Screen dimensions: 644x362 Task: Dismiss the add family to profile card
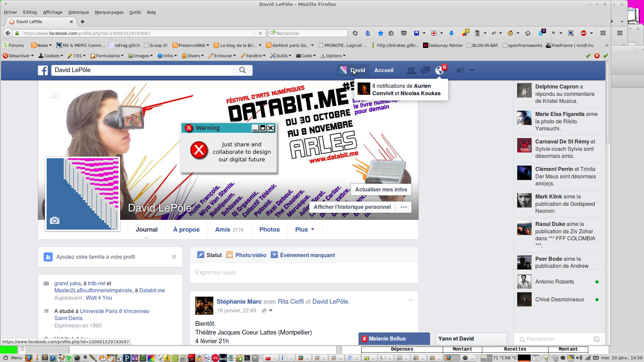[174, 257]
